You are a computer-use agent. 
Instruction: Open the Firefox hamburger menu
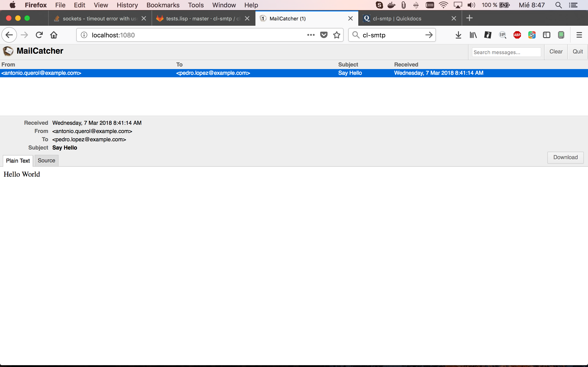pos(579,35)
